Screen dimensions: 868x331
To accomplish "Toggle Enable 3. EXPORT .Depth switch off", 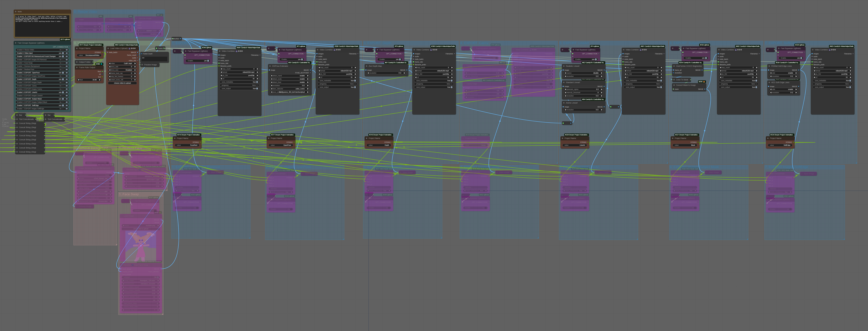I will [x=63, y=79].
